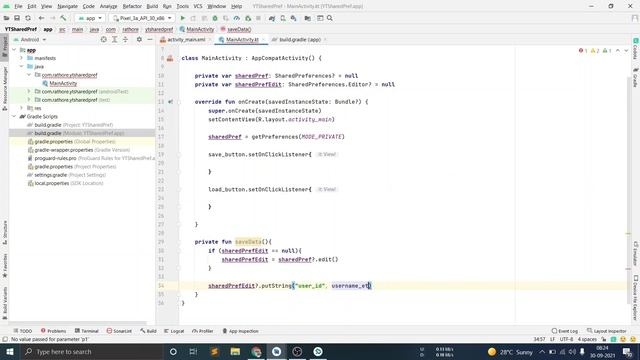Toggle the Favorites side tab
Screen dimensions: 640x360
[4, 265]
